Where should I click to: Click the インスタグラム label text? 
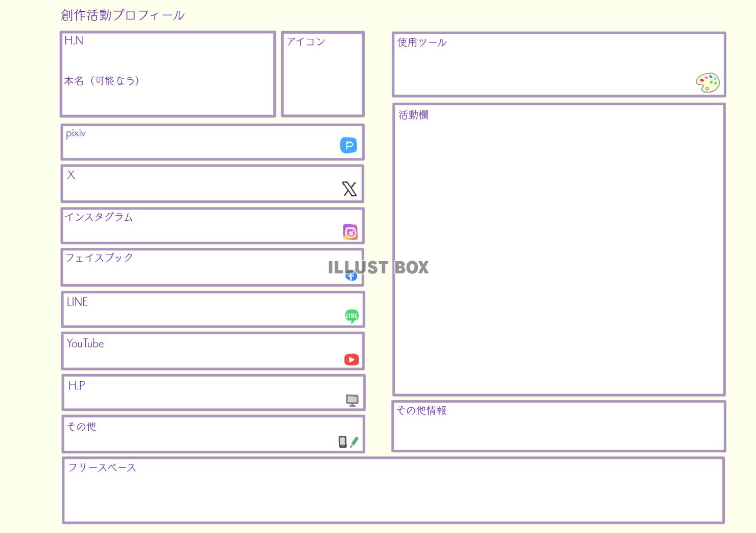pyautogui.click(x=99, y=217)
